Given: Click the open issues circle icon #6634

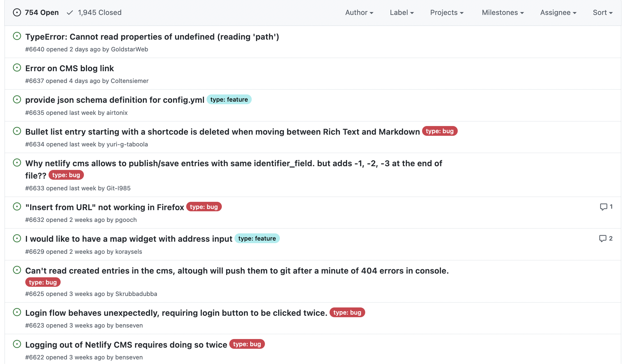Looking at the screenshot, I should click(x=17, y=131).
